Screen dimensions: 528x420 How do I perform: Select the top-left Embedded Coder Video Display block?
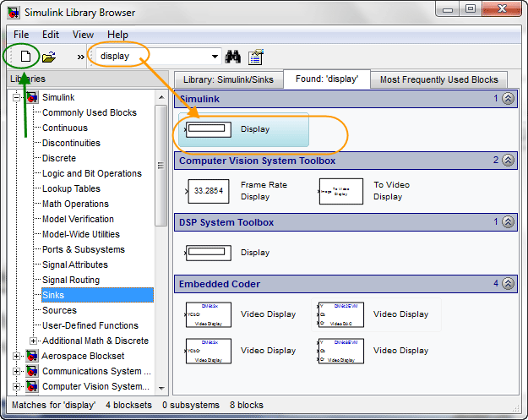click(x=208, y=314)
